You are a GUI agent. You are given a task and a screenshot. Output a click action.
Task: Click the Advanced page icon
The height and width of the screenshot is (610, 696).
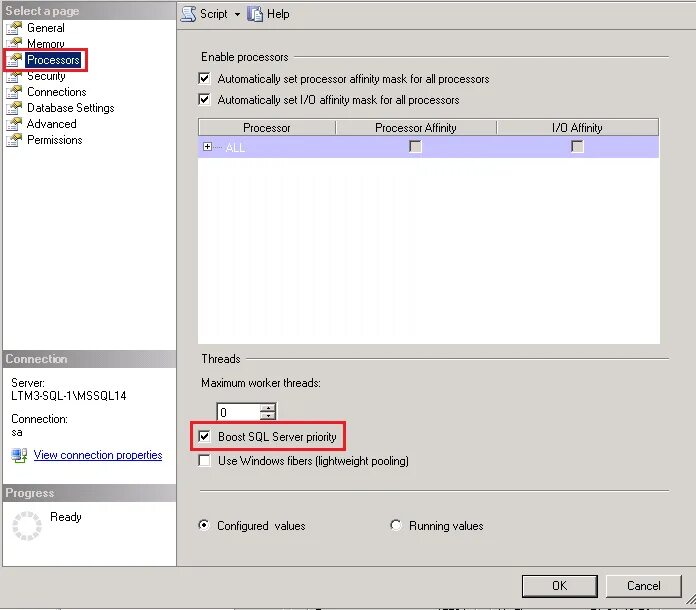coord(14,124)
